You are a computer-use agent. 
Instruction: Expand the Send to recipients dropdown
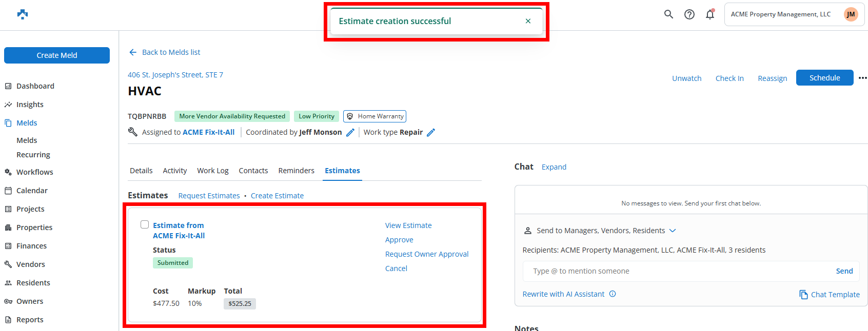[673, 231]
